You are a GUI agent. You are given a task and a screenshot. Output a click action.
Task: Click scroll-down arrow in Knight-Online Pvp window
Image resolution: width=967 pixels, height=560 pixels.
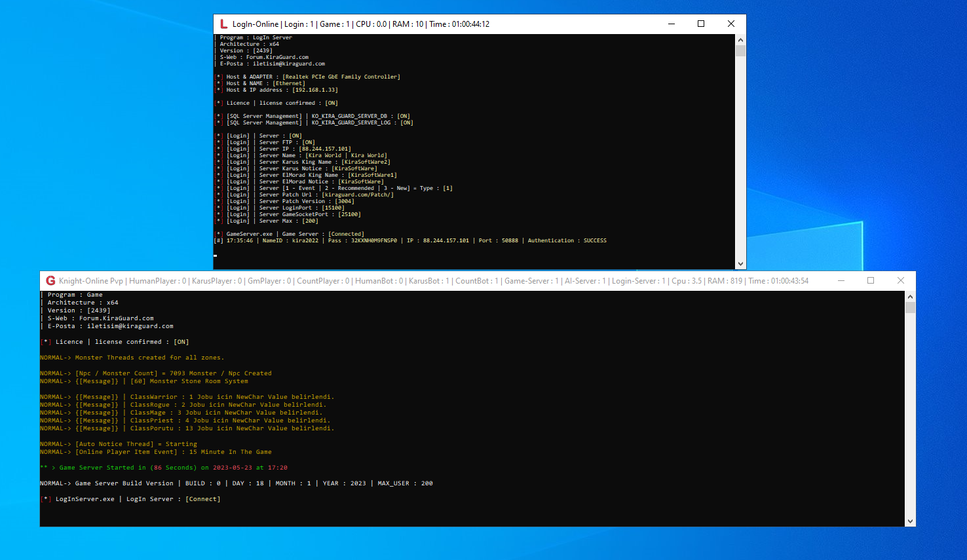(910, 521)
